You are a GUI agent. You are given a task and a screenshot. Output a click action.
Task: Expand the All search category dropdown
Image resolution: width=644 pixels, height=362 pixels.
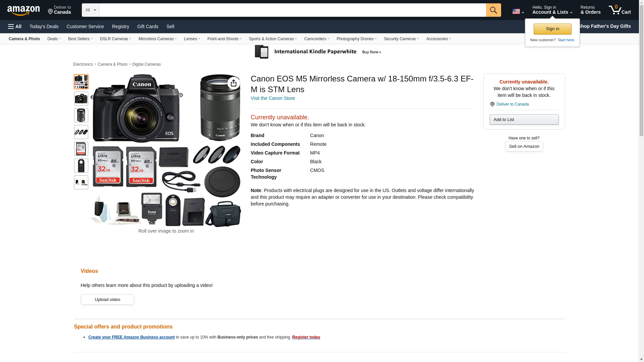[90, 10]
